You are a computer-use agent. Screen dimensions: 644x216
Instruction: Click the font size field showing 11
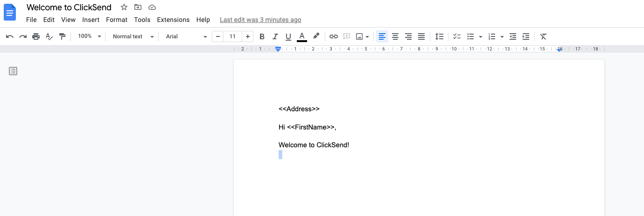point(233,36)
